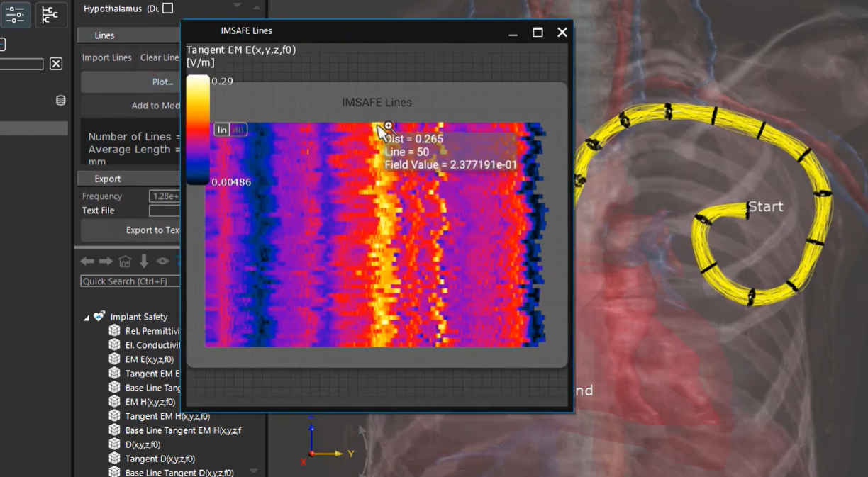This screenshot has width=868, height=477.
Task: Click the cube icon beside Tangent EM H(x,y,z,f0)
Action: pyautogui.click(x=114, y=416)
